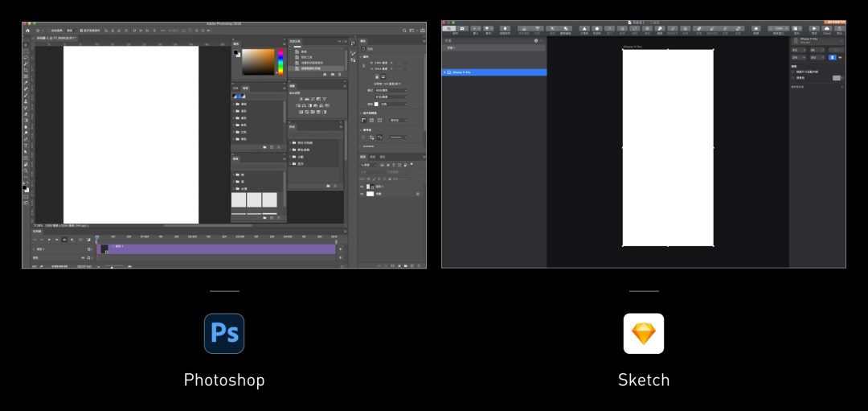Viewport: 868px width, 411px height.
Task: Open Sketch background color swatch
Action: tap(837, 78)
